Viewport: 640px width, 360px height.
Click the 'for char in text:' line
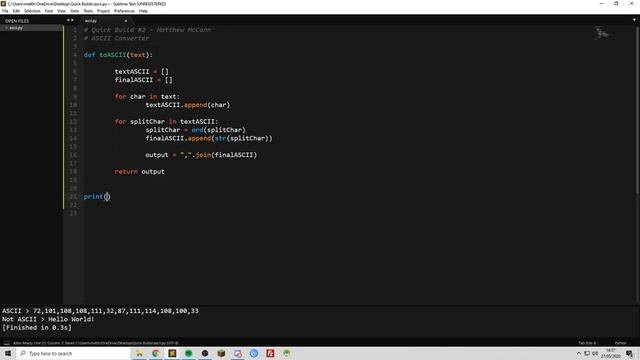(x=147, y=97)
